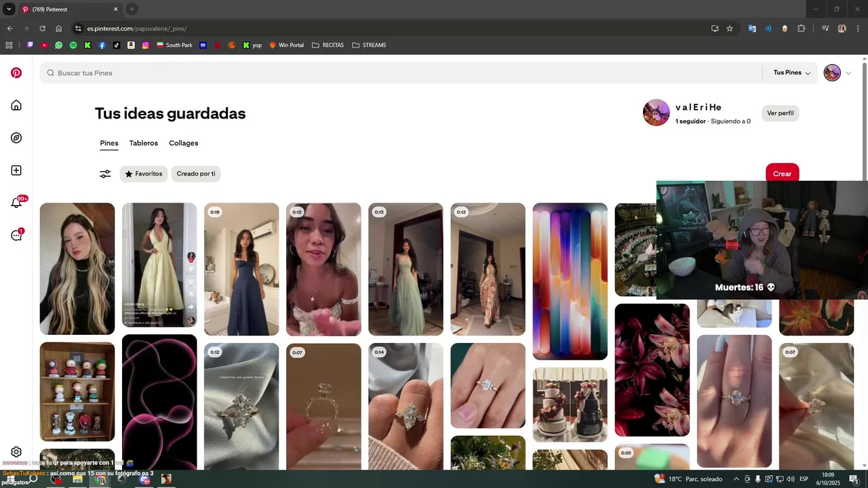This screenshot has height=488, width=868.
Task: Open South Park bookmark
Action: (175, 45)
